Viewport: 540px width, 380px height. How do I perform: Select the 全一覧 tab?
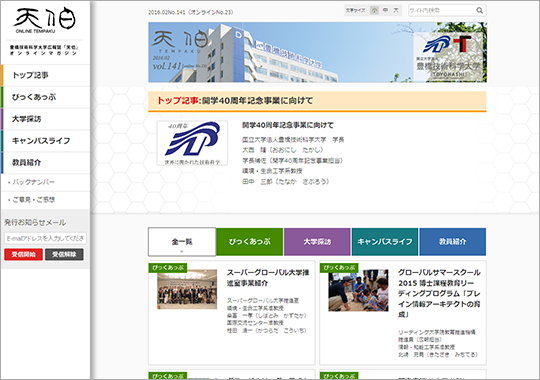point(182,242)
